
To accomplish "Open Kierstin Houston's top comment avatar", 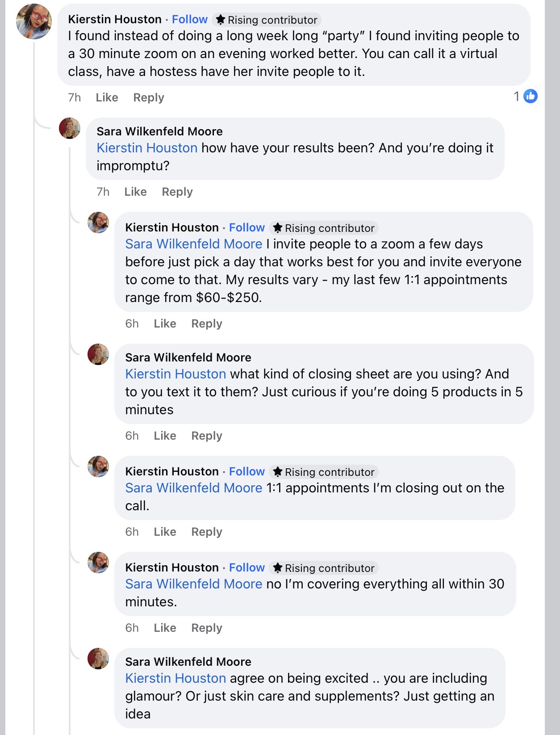I will (x=34, y=21).
